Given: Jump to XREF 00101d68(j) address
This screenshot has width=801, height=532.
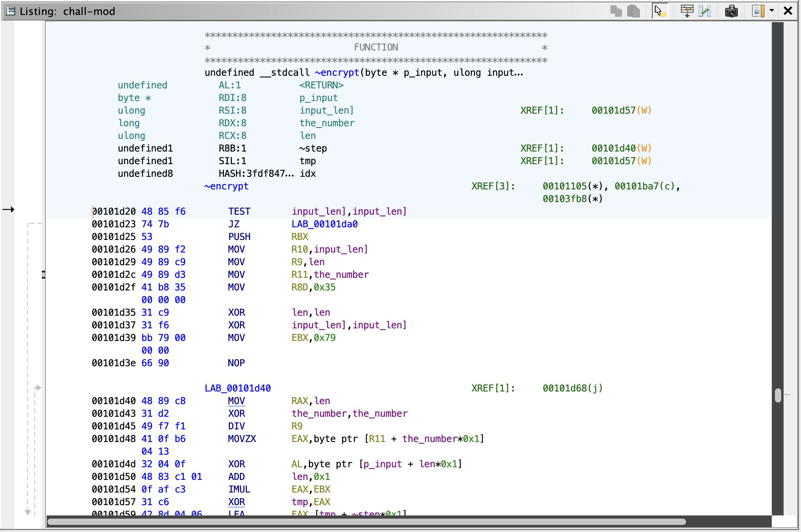Looking at the screenshot, I should coord(572,388).
